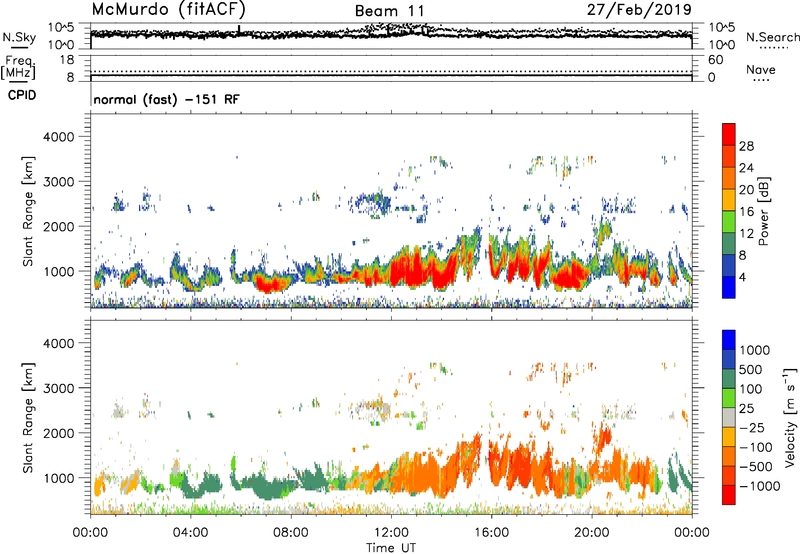Select the -25 label on velocity colorbar
This screenshot has width=800, height=554.
pos(752,428)
